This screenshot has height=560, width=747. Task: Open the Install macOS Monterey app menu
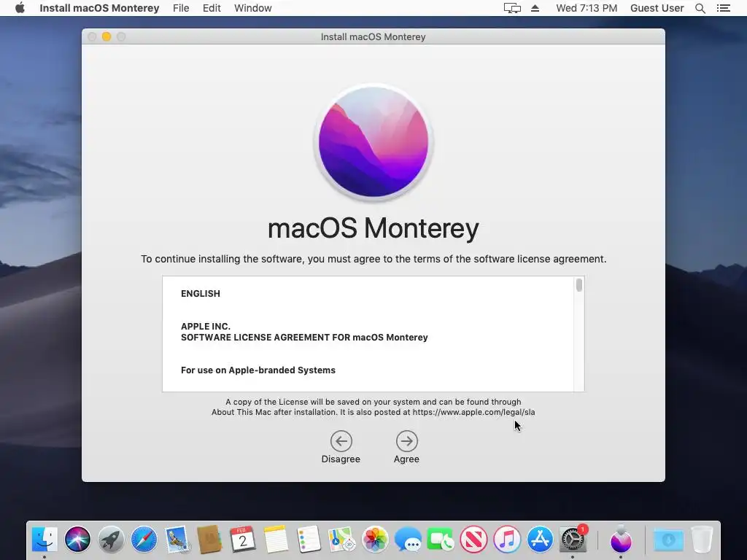99,8
